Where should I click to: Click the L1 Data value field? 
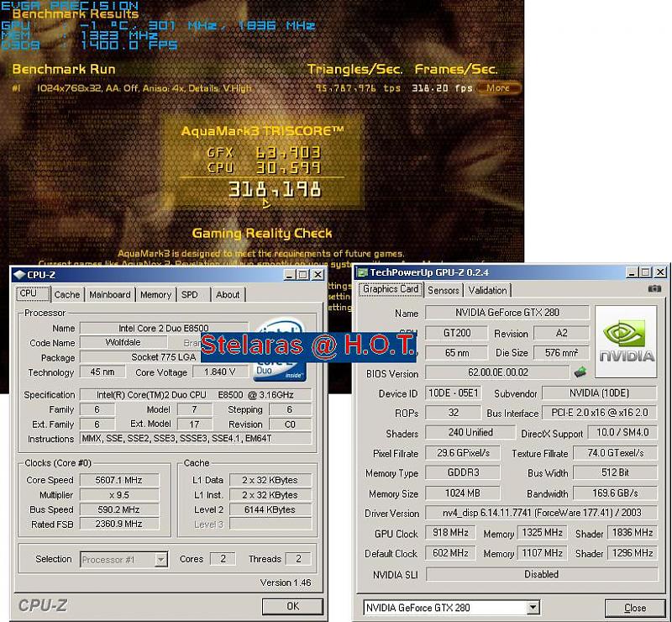tap(270, 480)
